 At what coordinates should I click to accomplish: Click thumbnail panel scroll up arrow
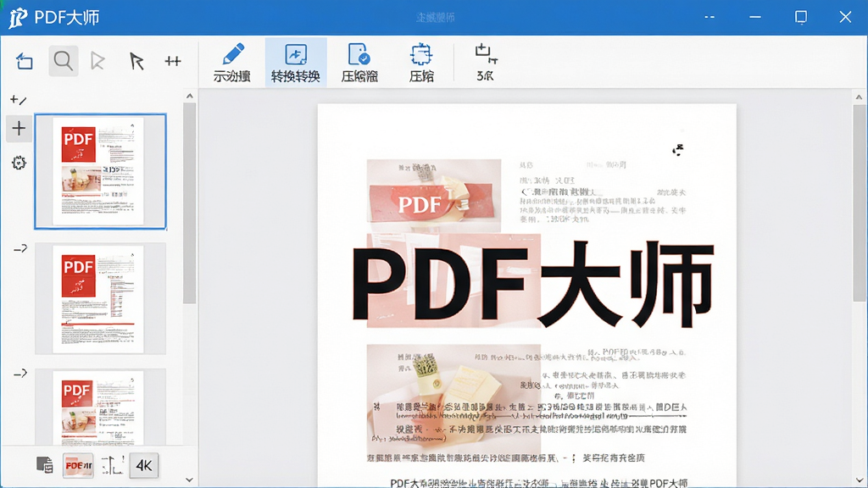[189, 97]
